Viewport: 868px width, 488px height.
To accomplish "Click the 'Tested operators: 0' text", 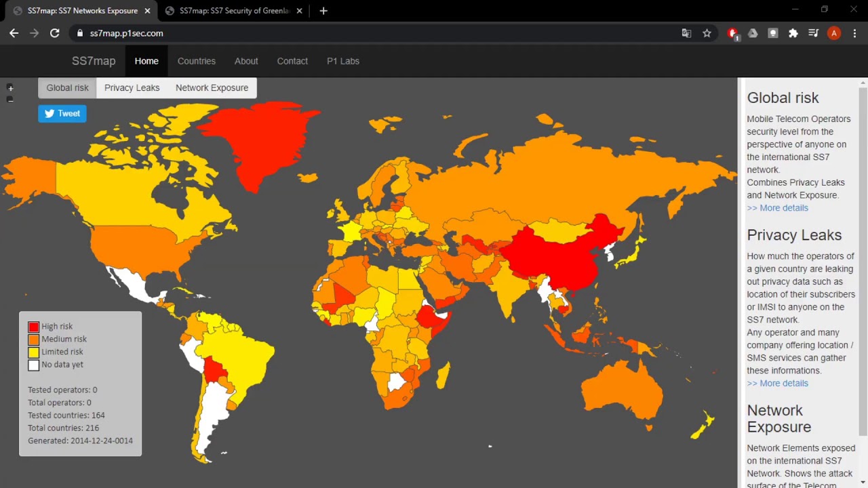I will [x=62, y=390].
